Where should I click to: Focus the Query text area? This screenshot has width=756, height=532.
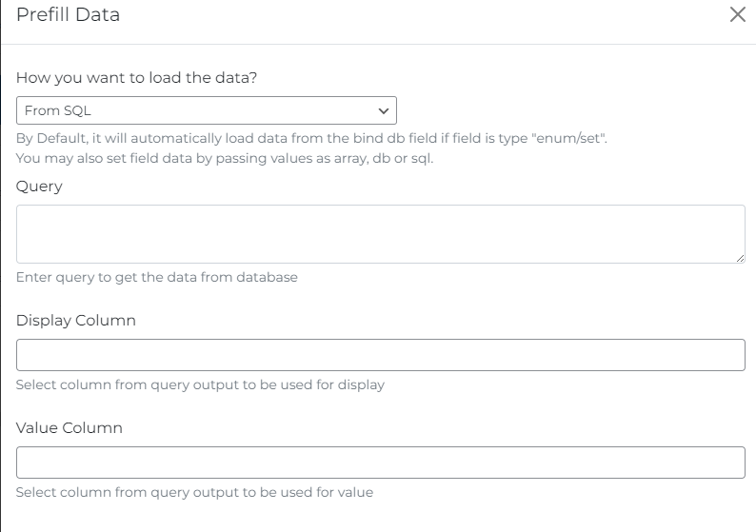tap(380, 233)
